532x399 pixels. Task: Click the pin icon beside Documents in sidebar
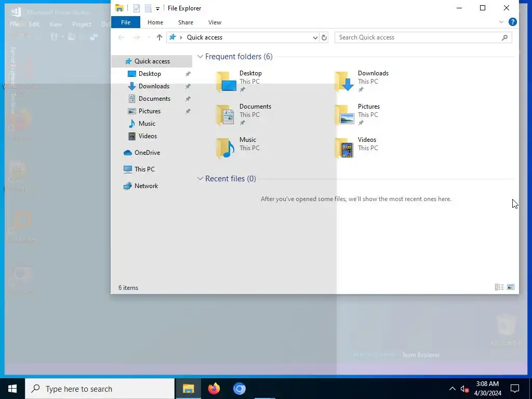[x=188, y=99]
